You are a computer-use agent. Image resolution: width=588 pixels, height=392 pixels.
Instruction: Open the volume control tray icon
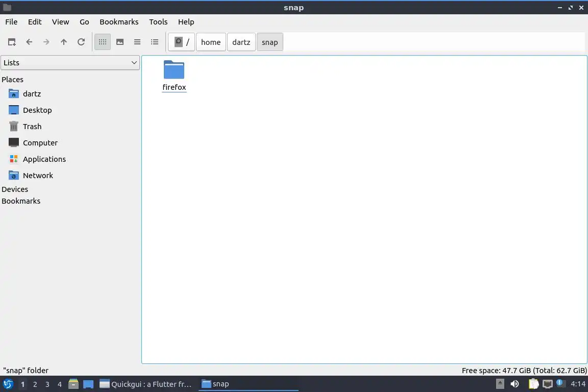(515, 384)
